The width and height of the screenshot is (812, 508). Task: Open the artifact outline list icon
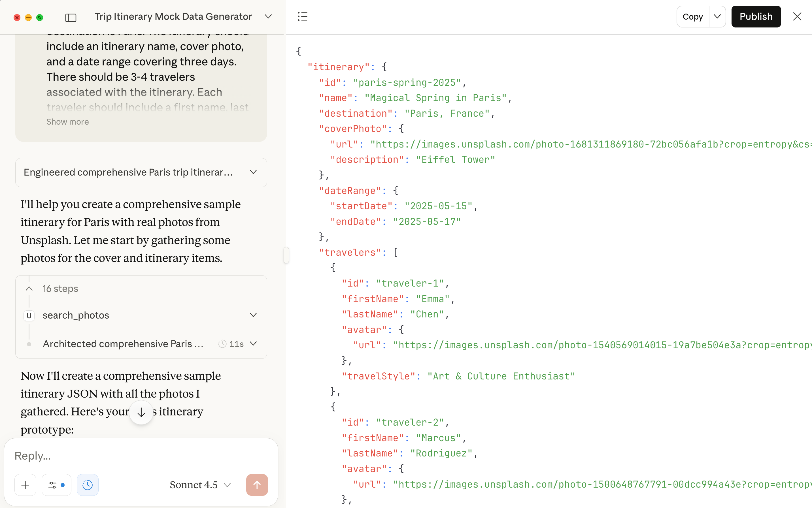302,16
